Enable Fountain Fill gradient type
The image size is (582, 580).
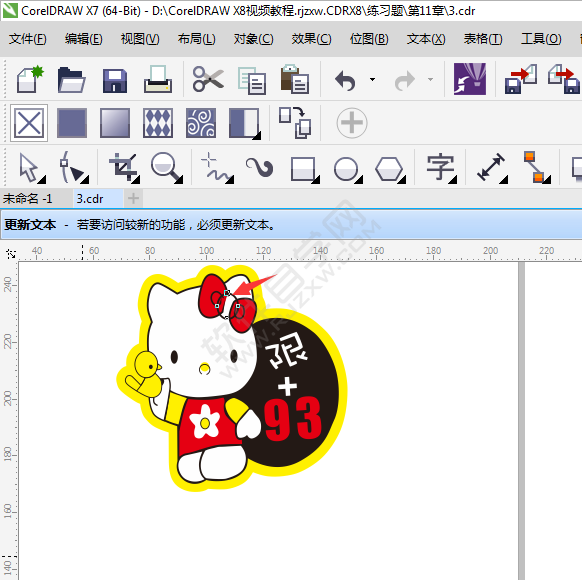[115, 123]
